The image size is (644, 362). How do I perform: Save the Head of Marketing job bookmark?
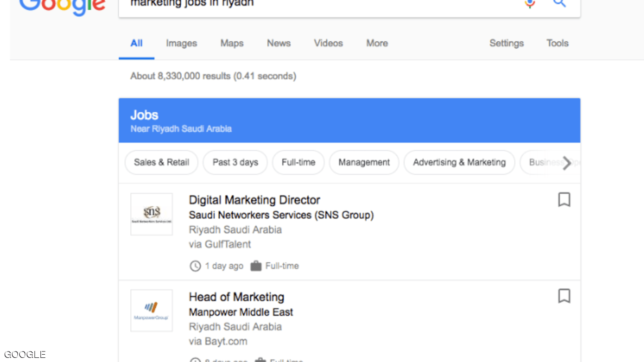tap(564, 296)
